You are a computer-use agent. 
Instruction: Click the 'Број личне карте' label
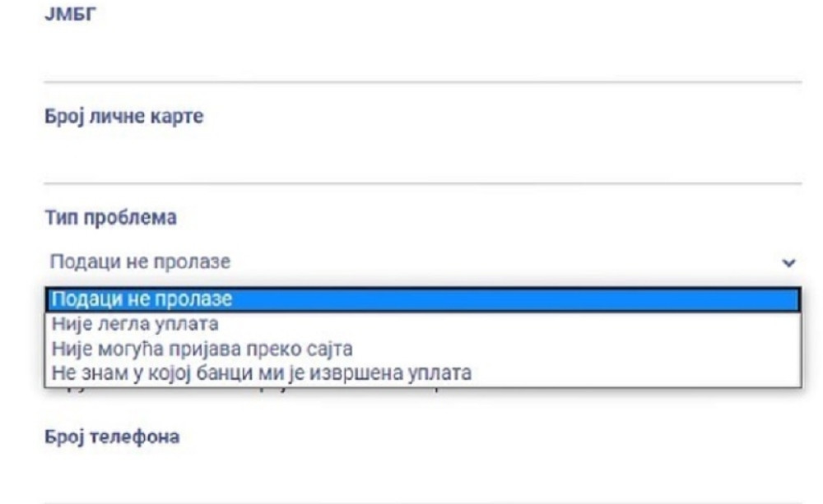[x=123, y=117]
